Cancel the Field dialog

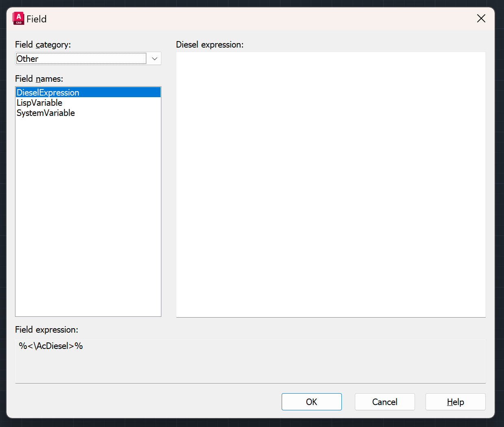tap(385, 402)
